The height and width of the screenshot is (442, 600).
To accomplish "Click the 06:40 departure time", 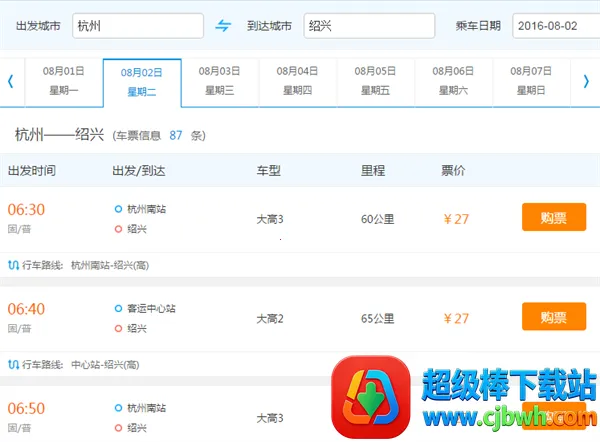I will [26, 309].
